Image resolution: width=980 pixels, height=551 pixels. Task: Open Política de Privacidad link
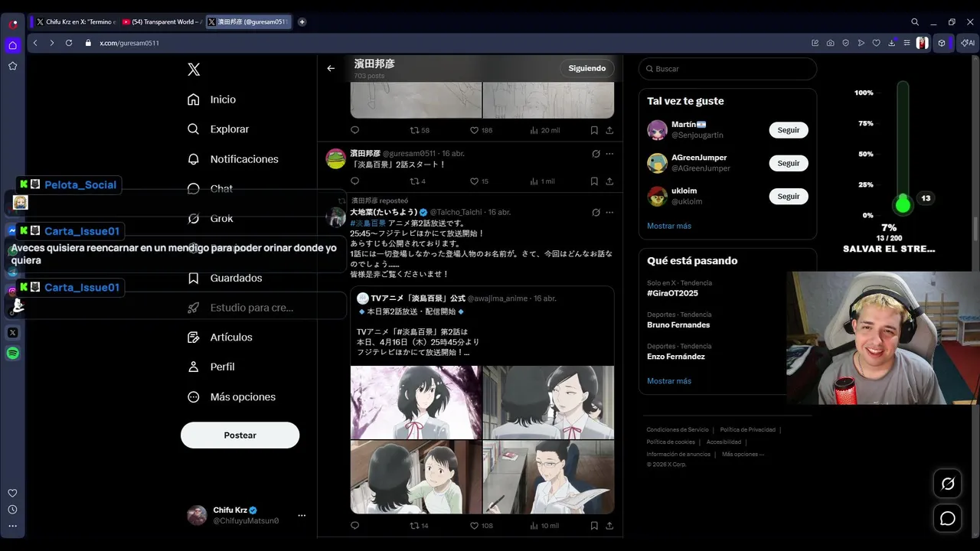click(x=747, y=429)
